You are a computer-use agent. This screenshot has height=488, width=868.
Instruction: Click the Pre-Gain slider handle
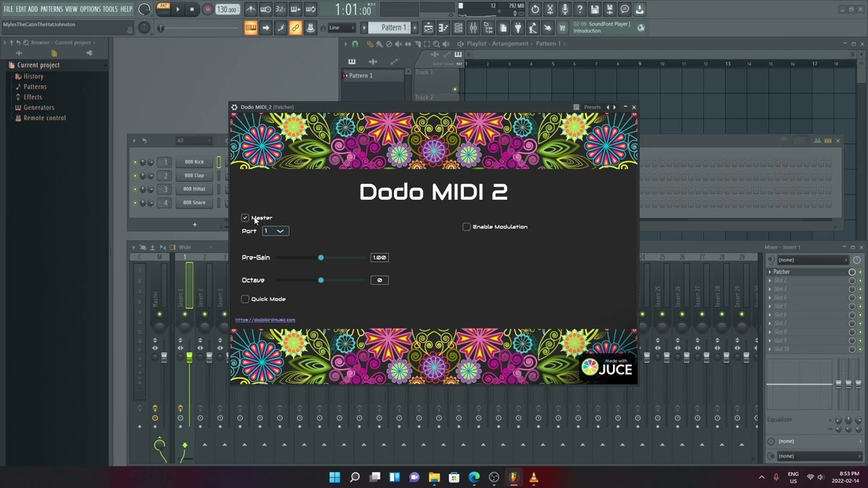click(x=321, y=258)
